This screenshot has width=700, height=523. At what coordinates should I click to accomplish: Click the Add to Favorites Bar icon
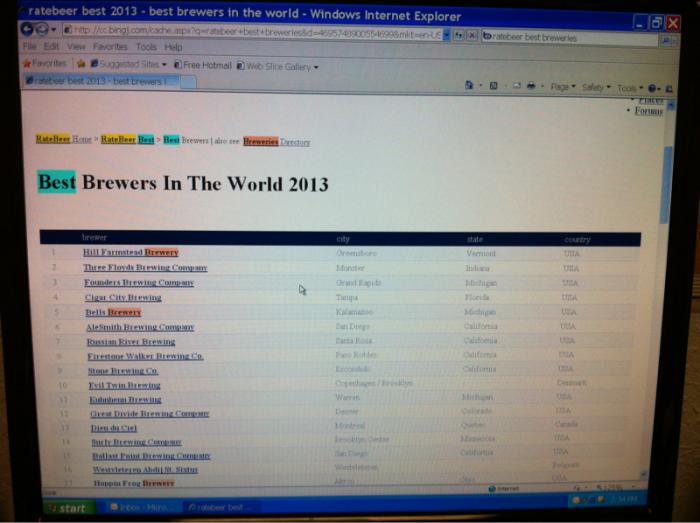click(81, 64)
